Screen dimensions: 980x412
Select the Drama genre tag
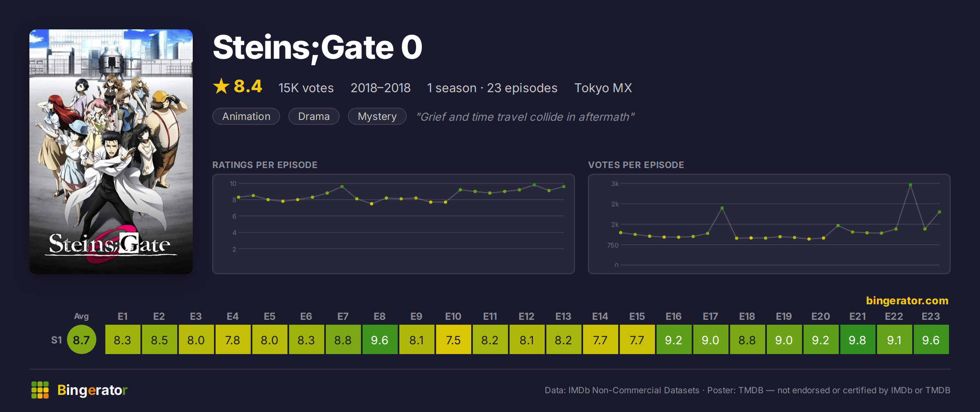[314, 116]
